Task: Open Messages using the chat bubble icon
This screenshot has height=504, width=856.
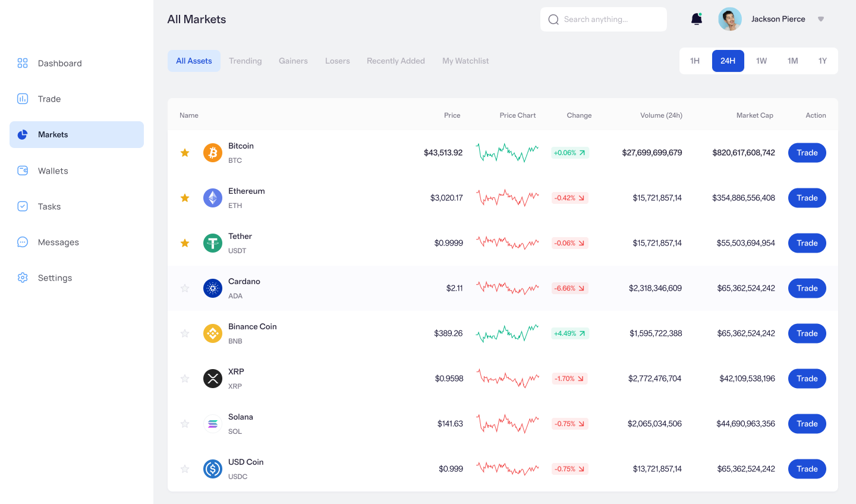Action: coord(23,242)
